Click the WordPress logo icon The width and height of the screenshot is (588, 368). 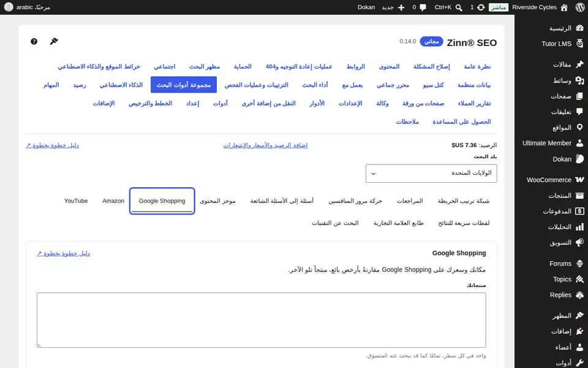click(580, 7)
